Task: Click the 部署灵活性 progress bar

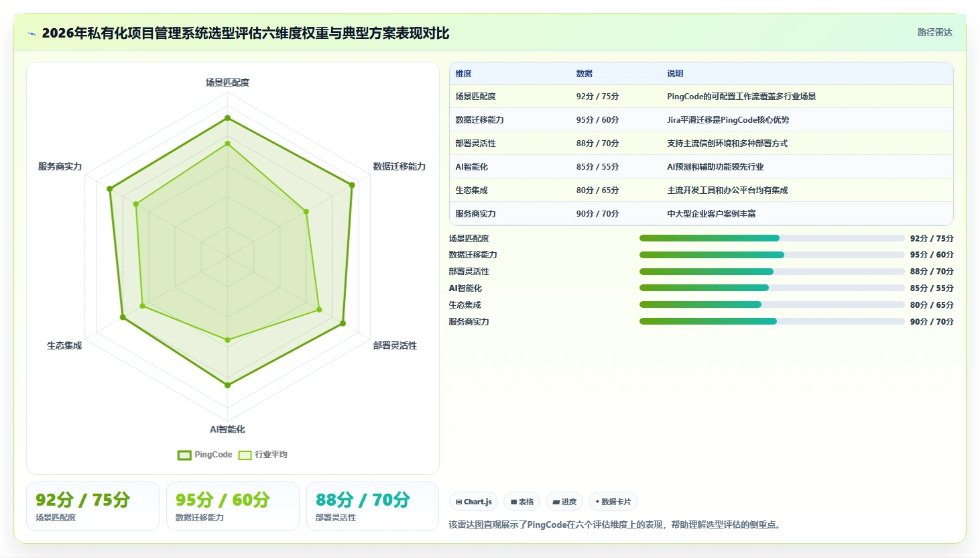Action: click(x=772, y=272)
